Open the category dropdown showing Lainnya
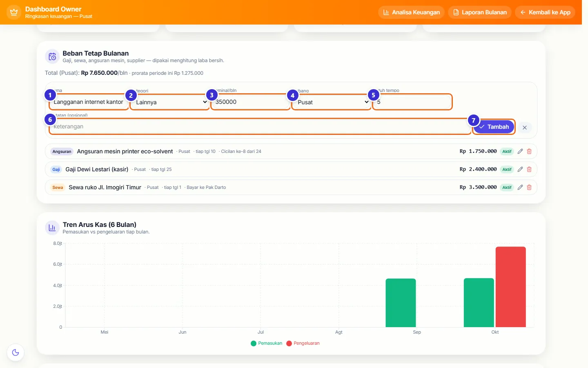 [169, 102]
